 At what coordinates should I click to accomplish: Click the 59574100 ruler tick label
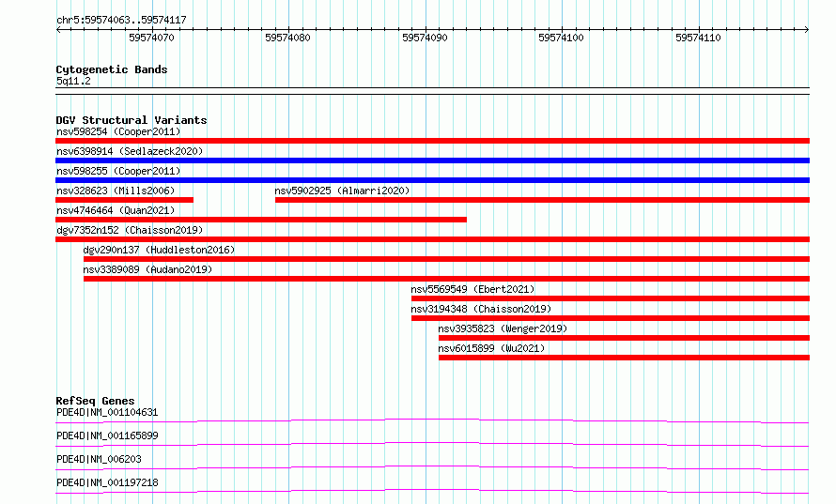561,38
